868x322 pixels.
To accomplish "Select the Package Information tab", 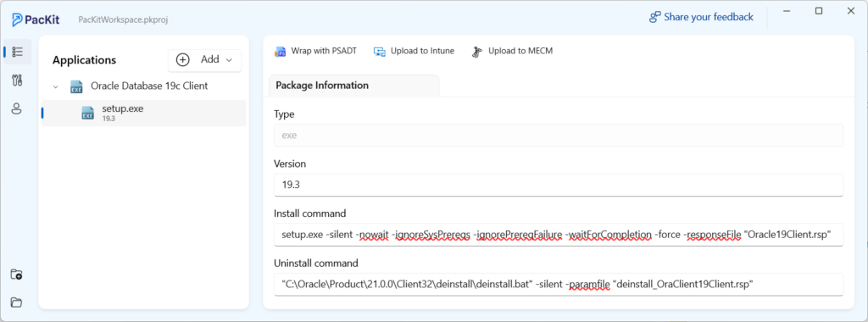I will (353, 86).
